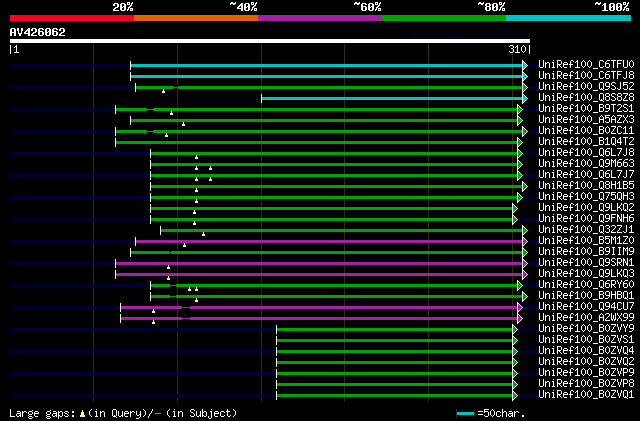Click the yellow gap marker under the UniRef100_Q9SJ52 bar

(163, 91)
